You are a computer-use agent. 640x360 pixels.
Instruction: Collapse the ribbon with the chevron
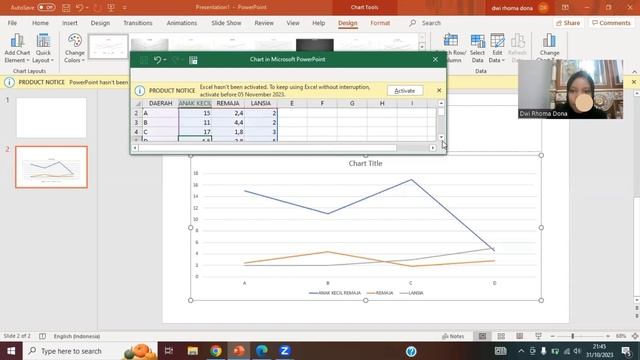634,72
